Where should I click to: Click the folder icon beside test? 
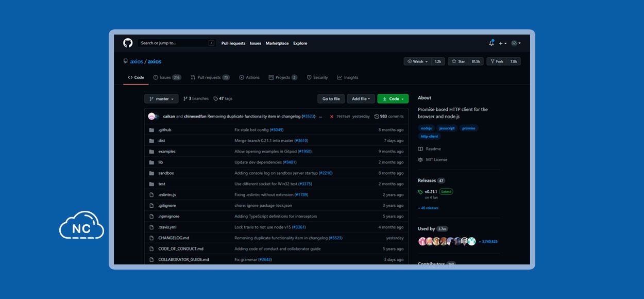[x=151, y=184]
